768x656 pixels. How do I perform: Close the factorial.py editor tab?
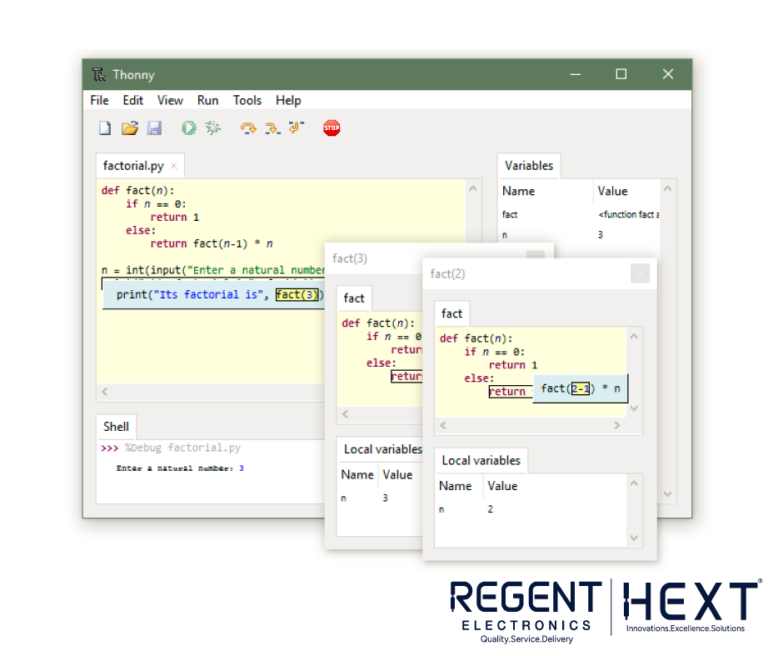pos(174,166)
